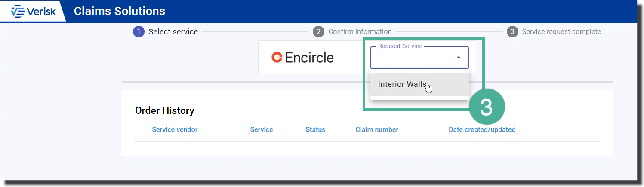Image resolution: width=644 pixels, height=187 pixels.
Task: Sort by Status column header
Action: (x=315, y=129)
